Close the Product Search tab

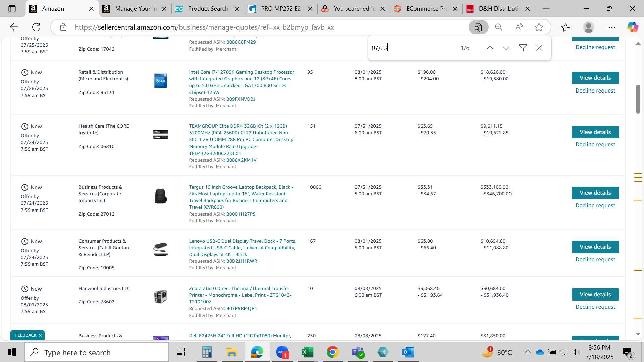pos(237,9)
